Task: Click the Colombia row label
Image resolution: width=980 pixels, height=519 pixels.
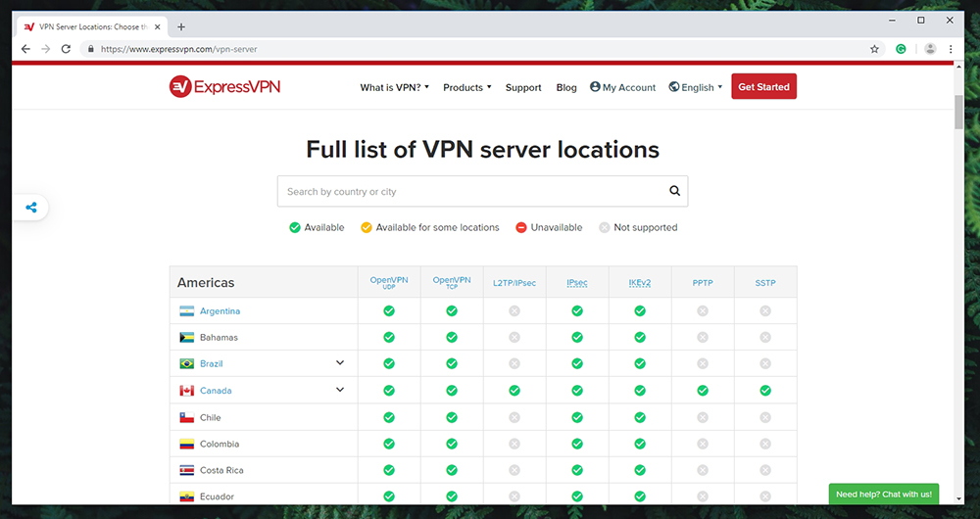Action: [x=220, y=444]
